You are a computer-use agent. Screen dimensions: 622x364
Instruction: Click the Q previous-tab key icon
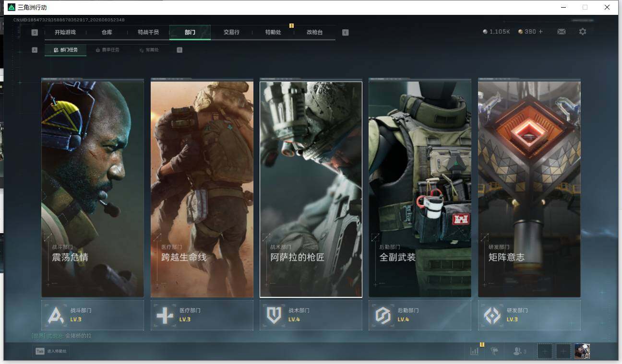coord(35,33)
